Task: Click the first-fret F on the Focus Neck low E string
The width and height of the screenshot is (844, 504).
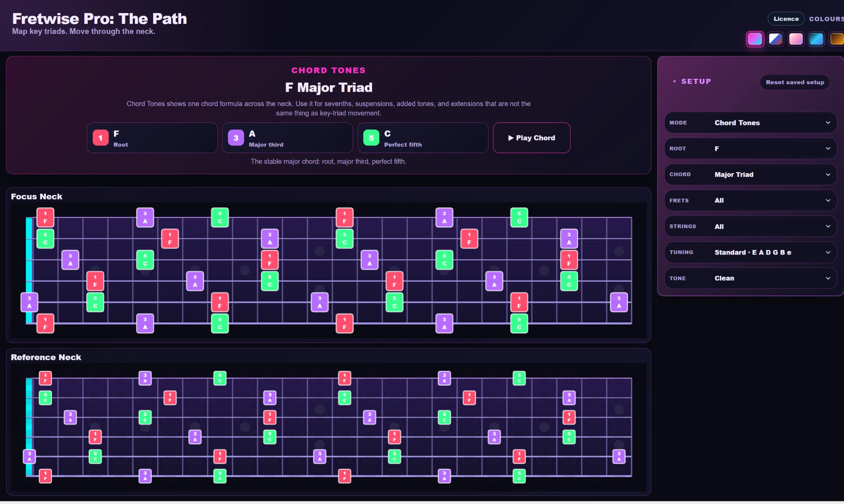Action: (45, 323)
